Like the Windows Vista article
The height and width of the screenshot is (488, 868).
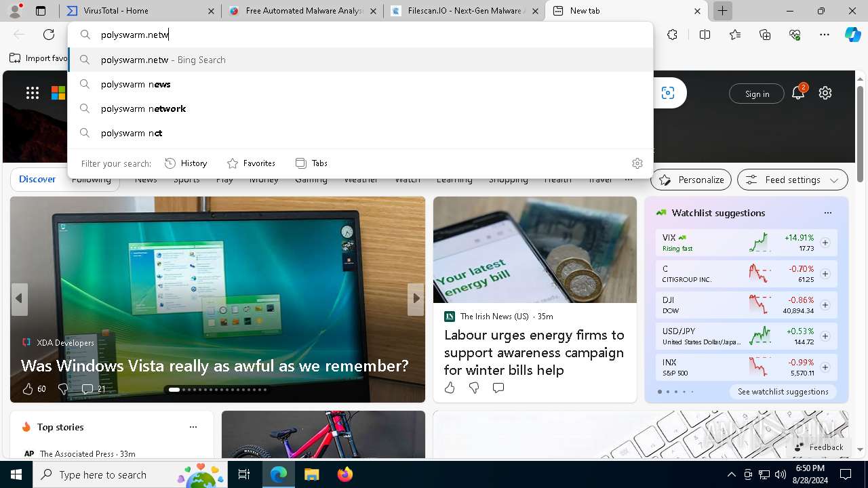28,389
